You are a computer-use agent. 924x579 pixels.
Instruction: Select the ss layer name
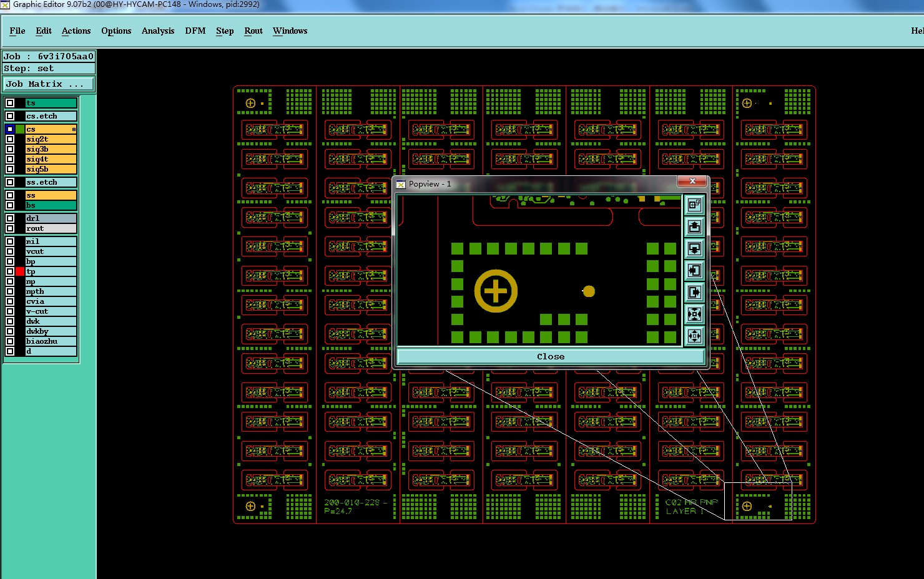tap(51, 195)
